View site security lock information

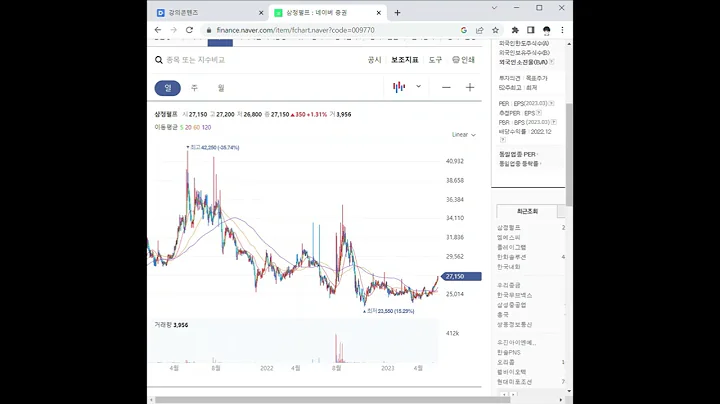click(209, 30)
